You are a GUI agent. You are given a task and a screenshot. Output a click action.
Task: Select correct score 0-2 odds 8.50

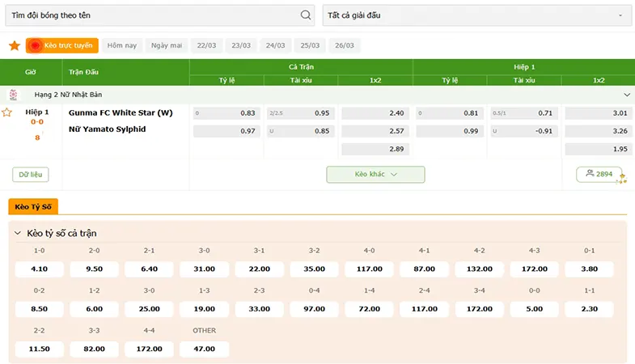pos(40,309)
